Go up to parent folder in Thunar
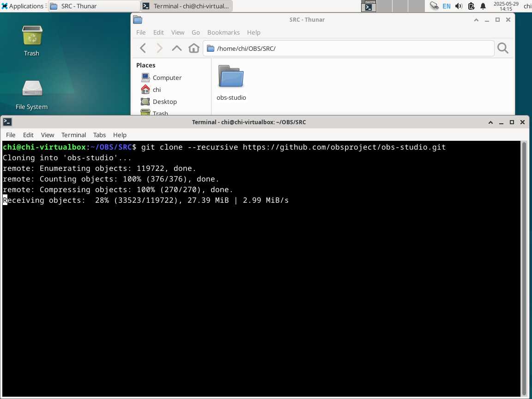This screenshot has width=532, height=399. pyautogui.click(x=177, y=48)
